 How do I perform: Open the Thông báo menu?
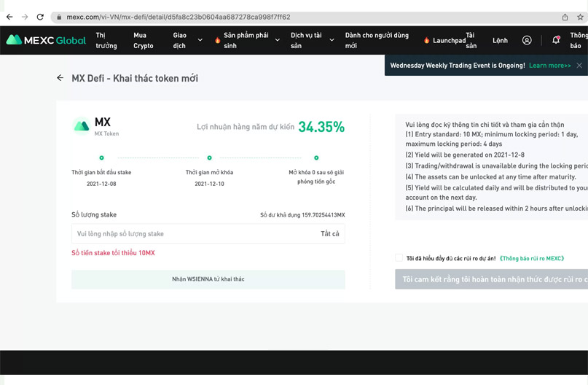click(x=579, y=40)
